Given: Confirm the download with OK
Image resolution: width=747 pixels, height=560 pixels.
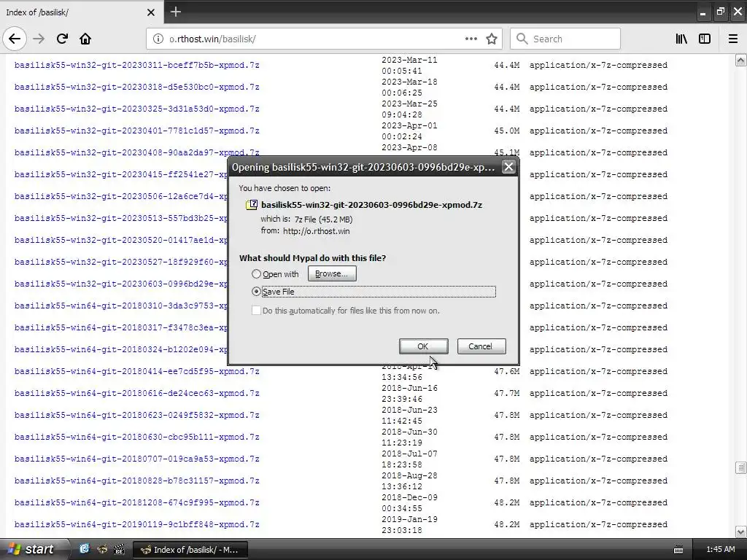Looking at the screenshot, I should pos(424,346).
